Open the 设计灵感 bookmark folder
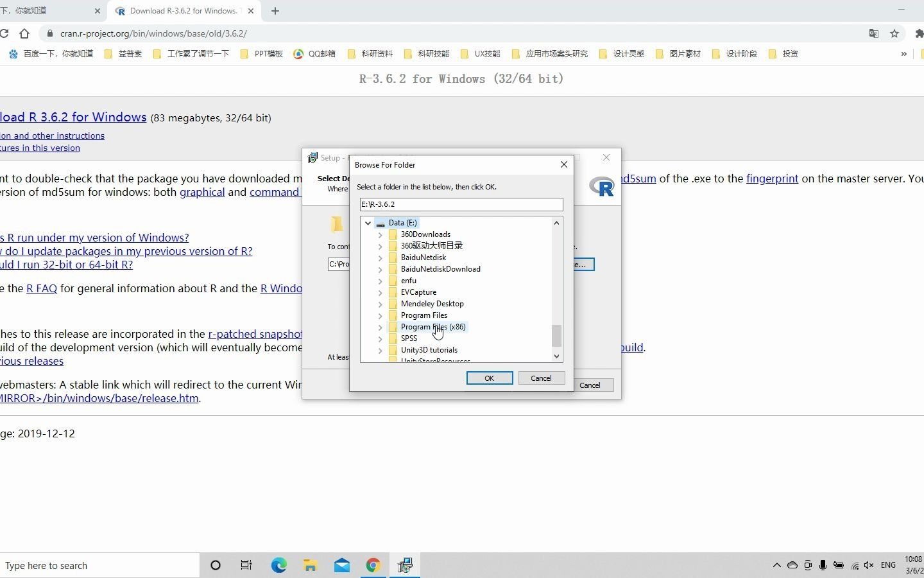The height and width of the screenshot is (578, 924). pos(622,54)
